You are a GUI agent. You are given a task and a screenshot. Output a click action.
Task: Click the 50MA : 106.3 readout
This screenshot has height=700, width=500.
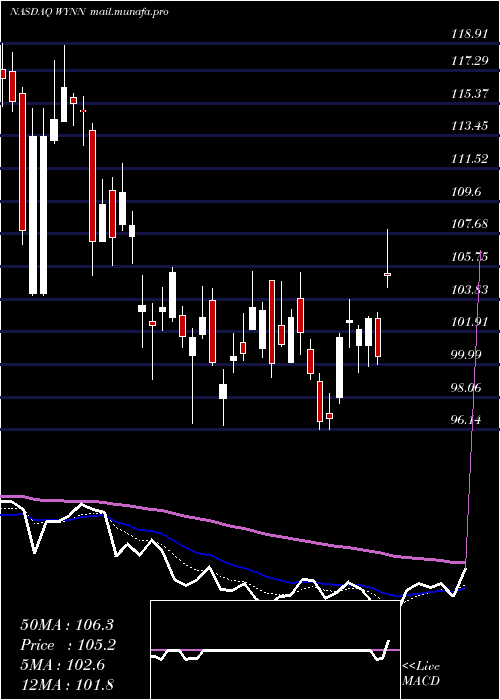[x=67, y=625]
